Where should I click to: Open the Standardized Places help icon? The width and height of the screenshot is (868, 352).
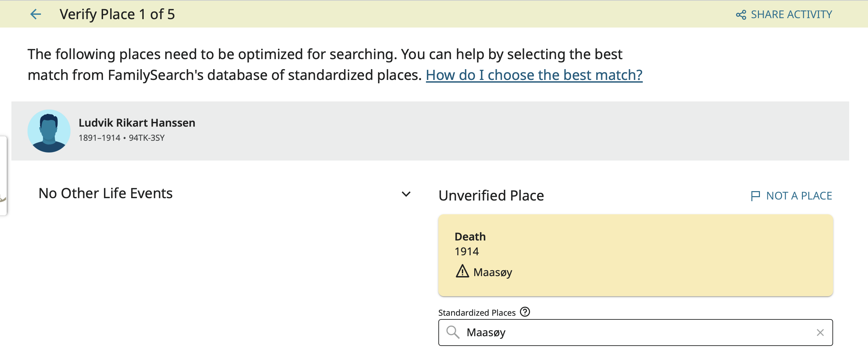(525, 312)
